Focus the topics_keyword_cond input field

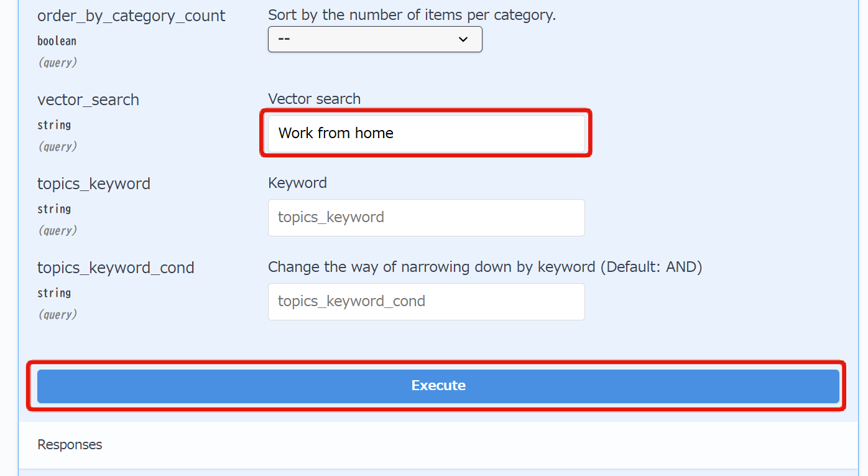[426, 301]
